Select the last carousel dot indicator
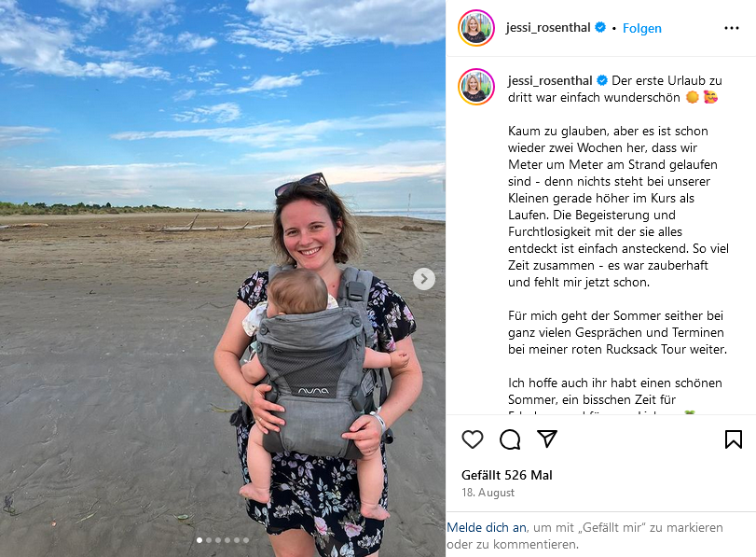The width and height of the screenshot is (756, 557). pyautogui.click(x=246, y=540)
